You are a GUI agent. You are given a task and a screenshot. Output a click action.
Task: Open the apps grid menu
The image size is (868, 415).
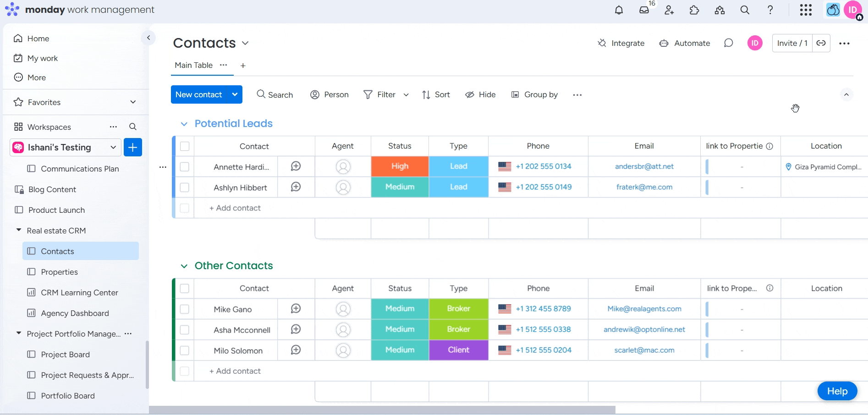(806, 10)
